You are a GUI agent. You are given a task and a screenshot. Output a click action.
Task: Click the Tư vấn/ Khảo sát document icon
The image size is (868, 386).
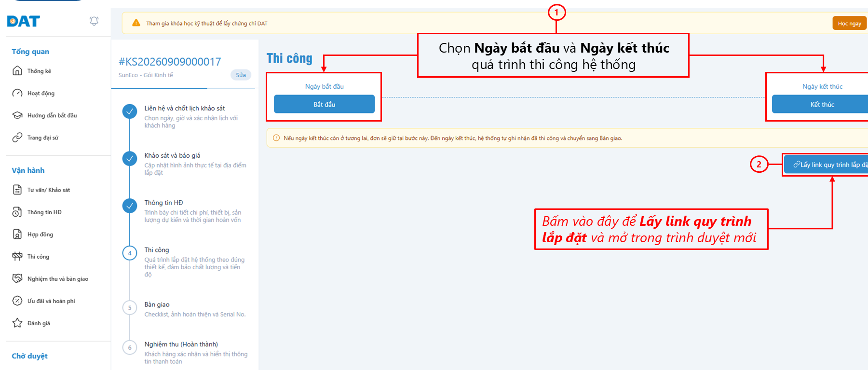(17, 190)
